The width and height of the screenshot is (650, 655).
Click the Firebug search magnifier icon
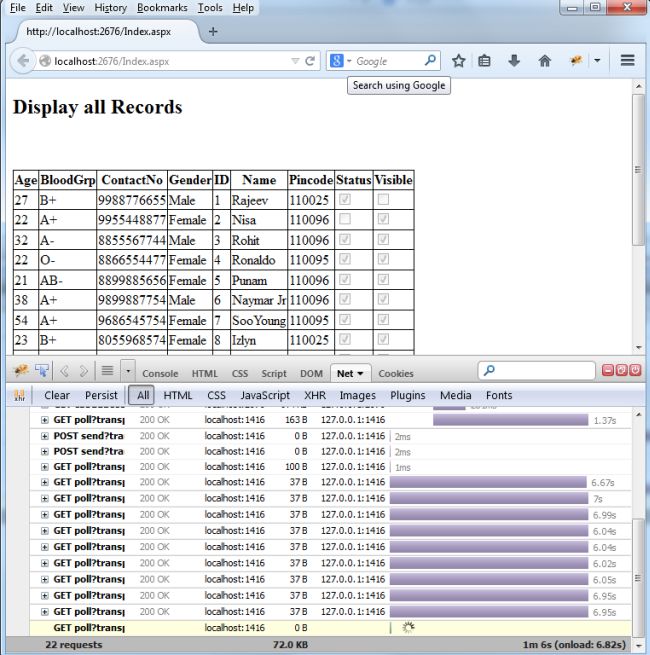[x=489, y=370]
